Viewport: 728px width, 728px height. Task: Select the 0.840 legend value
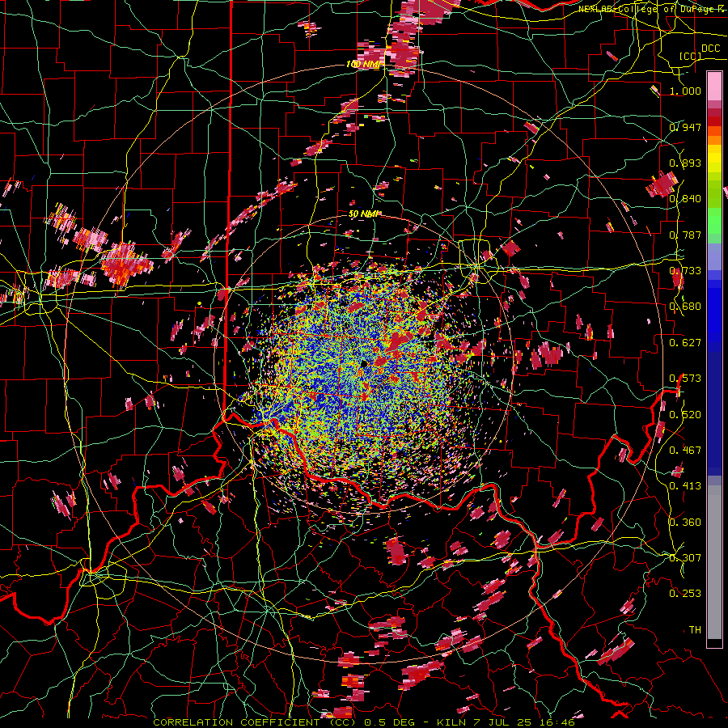point(685,198)
